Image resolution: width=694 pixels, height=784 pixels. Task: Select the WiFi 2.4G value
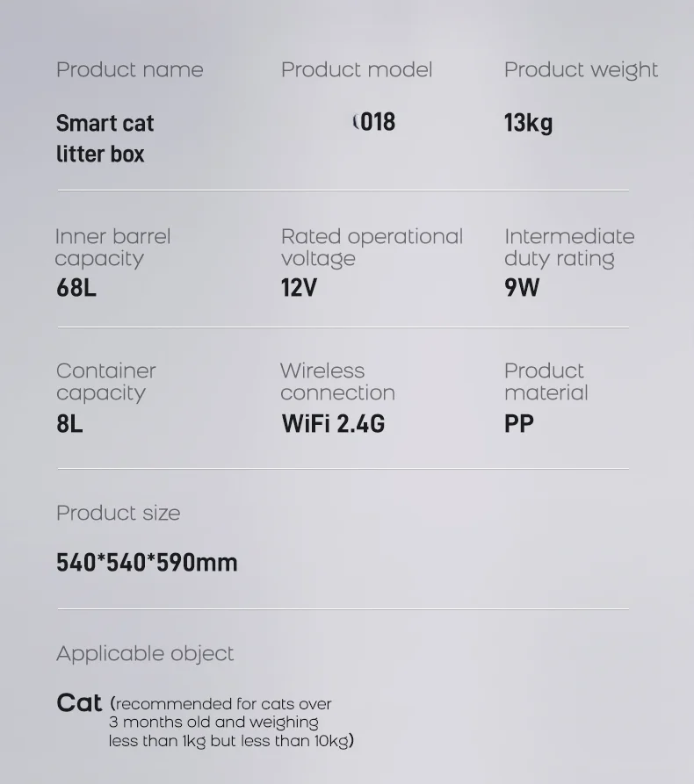click(x=333, y=423)
